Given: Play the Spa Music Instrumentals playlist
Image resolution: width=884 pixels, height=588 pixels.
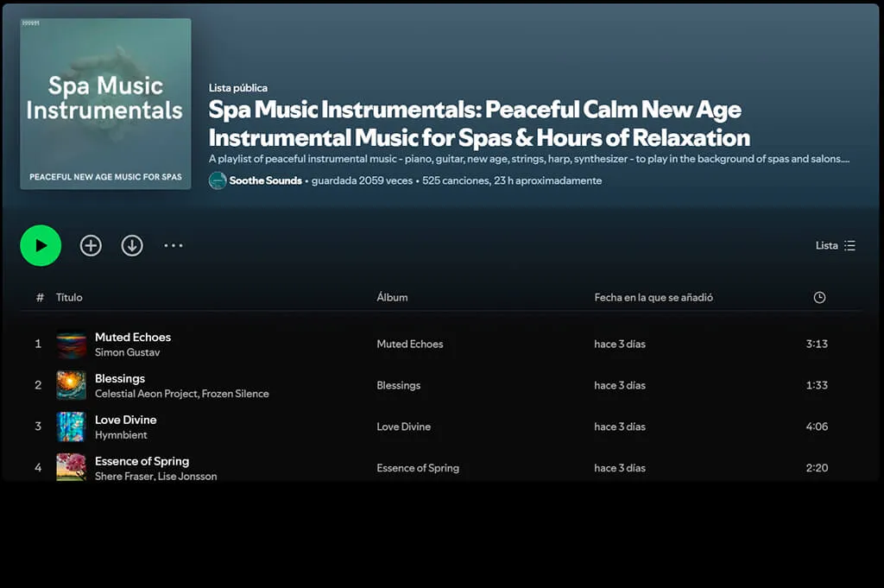Looking at the screenshot, I should click(41, 245).
